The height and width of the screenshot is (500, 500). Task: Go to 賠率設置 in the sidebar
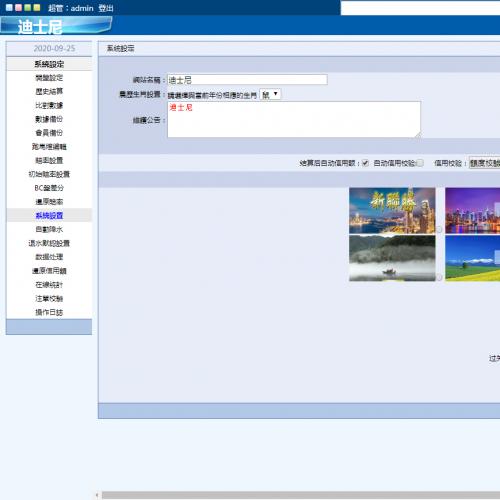click(x=49, y=160)
